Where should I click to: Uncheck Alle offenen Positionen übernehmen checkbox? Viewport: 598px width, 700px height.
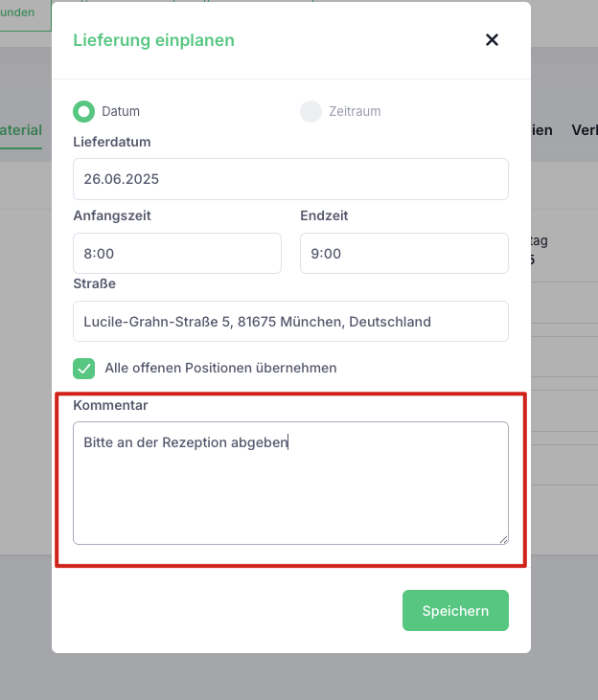84,369
